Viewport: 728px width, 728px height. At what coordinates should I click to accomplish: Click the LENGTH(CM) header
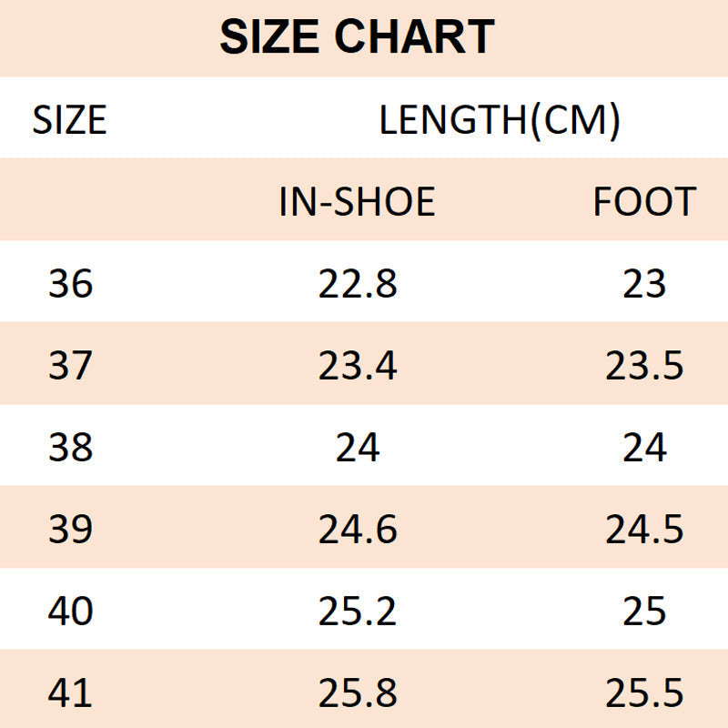pyautogui.click(x=500, y=120)
